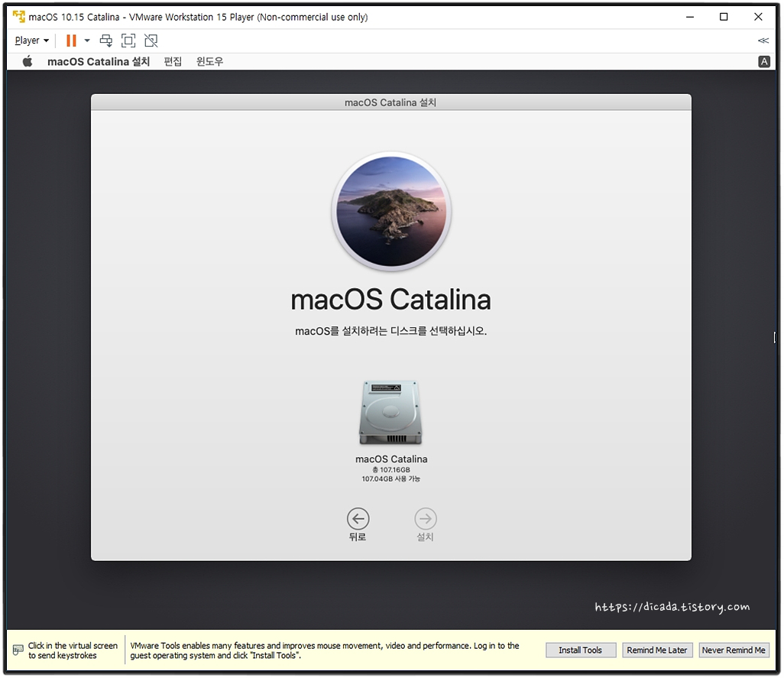
Task: Click the keyboard hint icon in the status bar
Action: [x=18, y=650]
